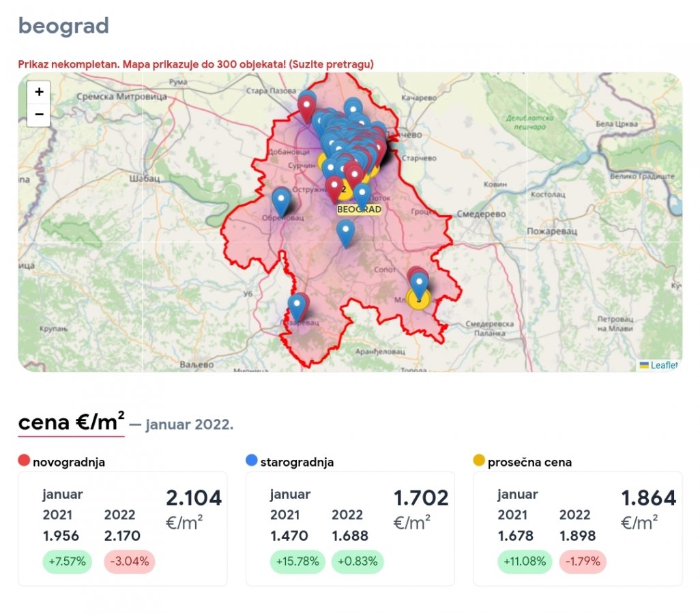Click the 1.702 €/m² starogradnja price
Image resolution: width=700 pixels, height=614 pixels.
[x=421, y=499]
